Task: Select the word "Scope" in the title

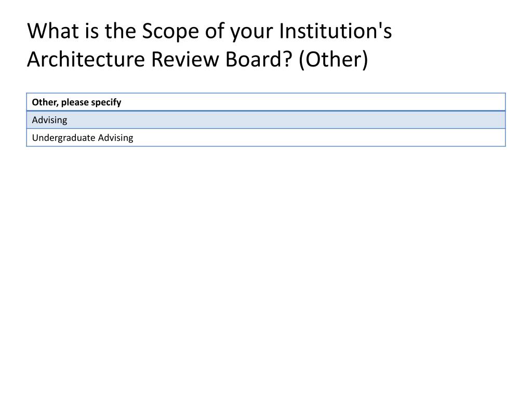Action: click(x=170, y=32)
